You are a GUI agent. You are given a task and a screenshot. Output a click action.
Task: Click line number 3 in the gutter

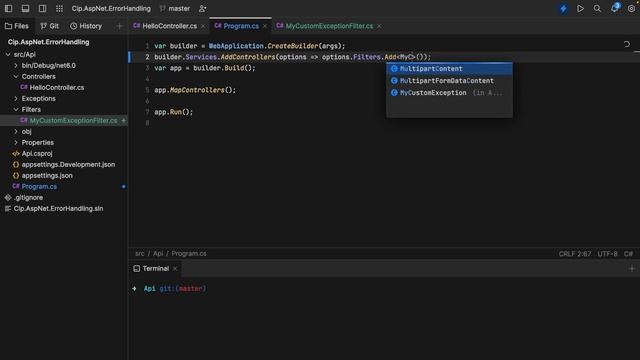pos(147,68)
